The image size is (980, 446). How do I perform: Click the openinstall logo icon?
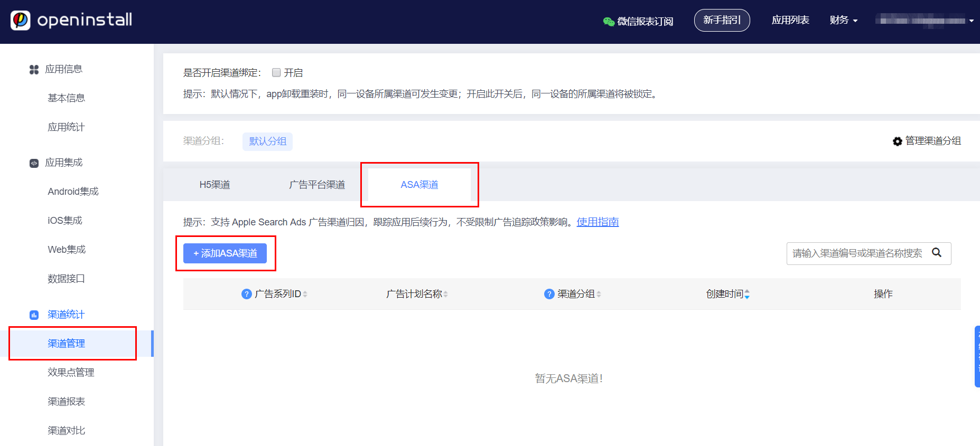[21, 20]
